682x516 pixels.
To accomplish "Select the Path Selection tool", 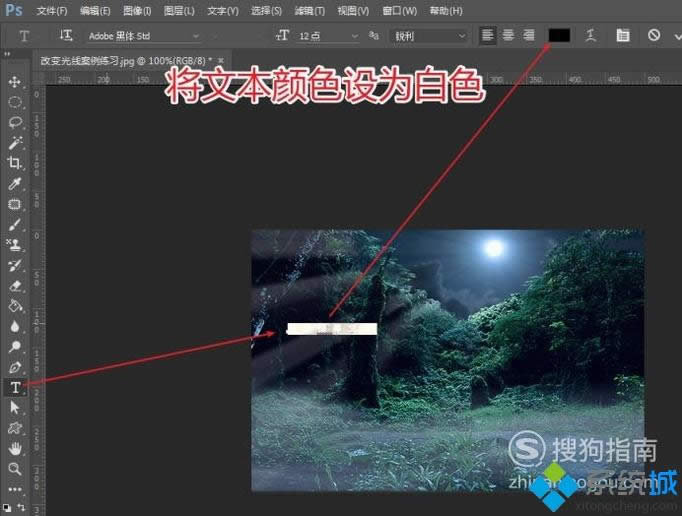I will click(x=15, y=407).
